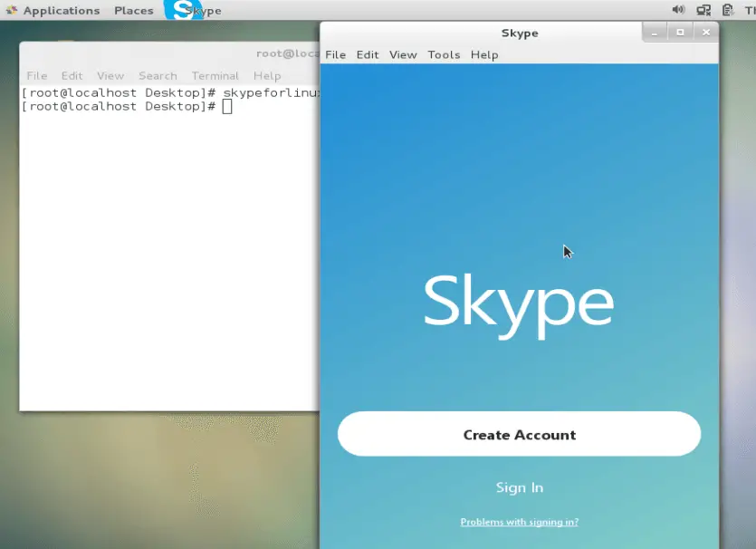Open the Terminal window's File menu
This screenshot has width=756, height=549.
(36, 76)
